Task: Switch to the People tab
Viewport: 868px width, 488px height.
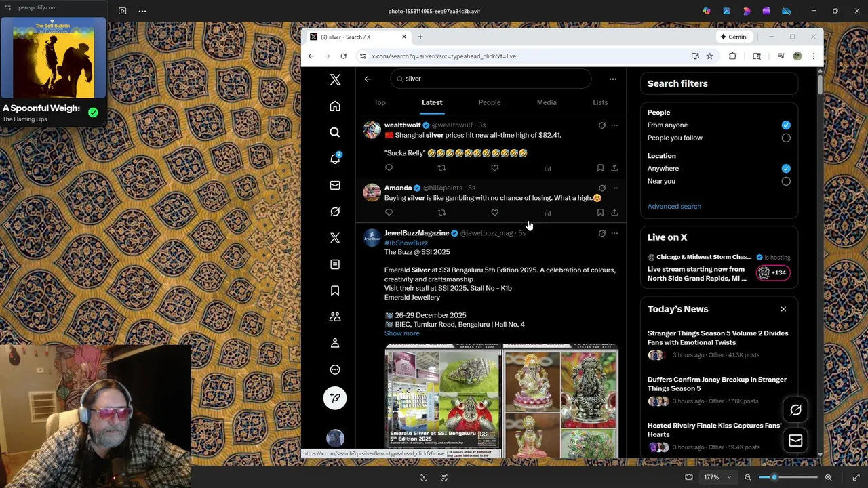Action: tap(490, 103)
